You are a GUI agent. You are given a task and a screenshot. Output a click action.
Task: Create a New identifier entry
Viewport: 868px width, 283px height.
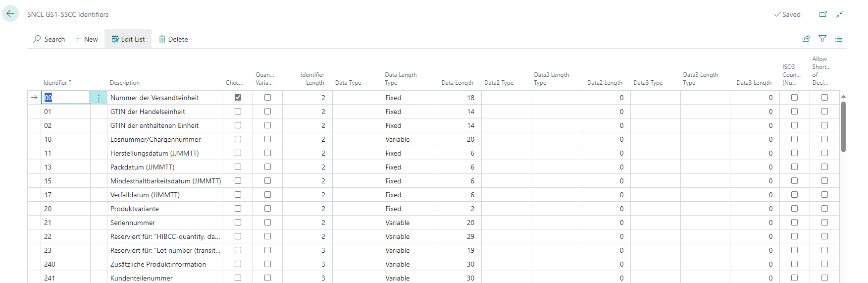(86, 39)
